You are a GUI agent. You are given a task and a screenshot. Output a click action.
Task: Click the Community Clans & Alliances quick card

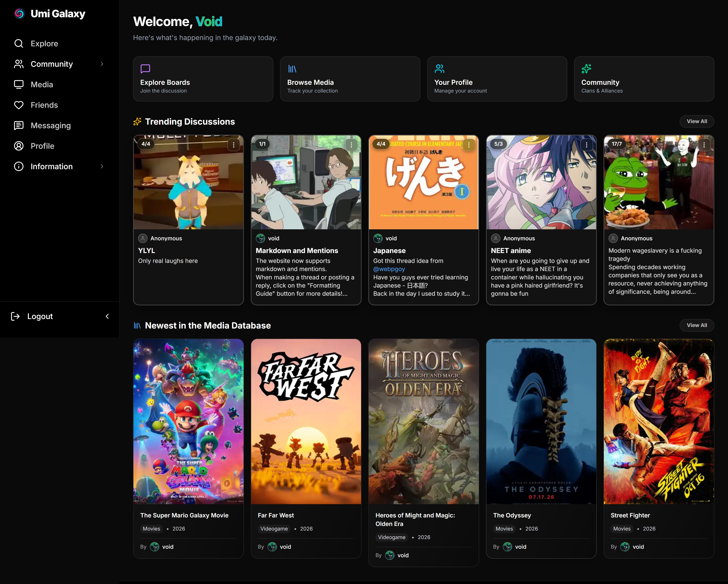(644, 79)
